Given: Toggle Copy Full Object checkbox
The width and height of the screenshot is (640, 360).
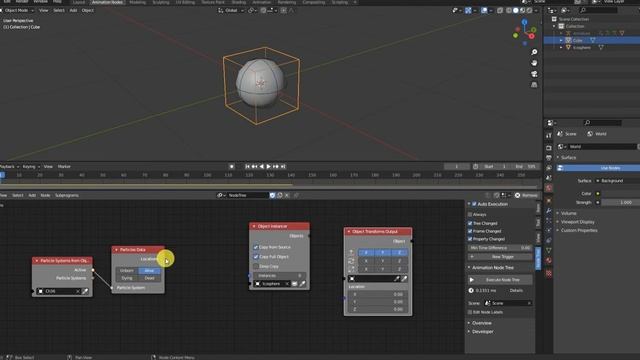Looking at the screenshot, I should click(256, 257).
